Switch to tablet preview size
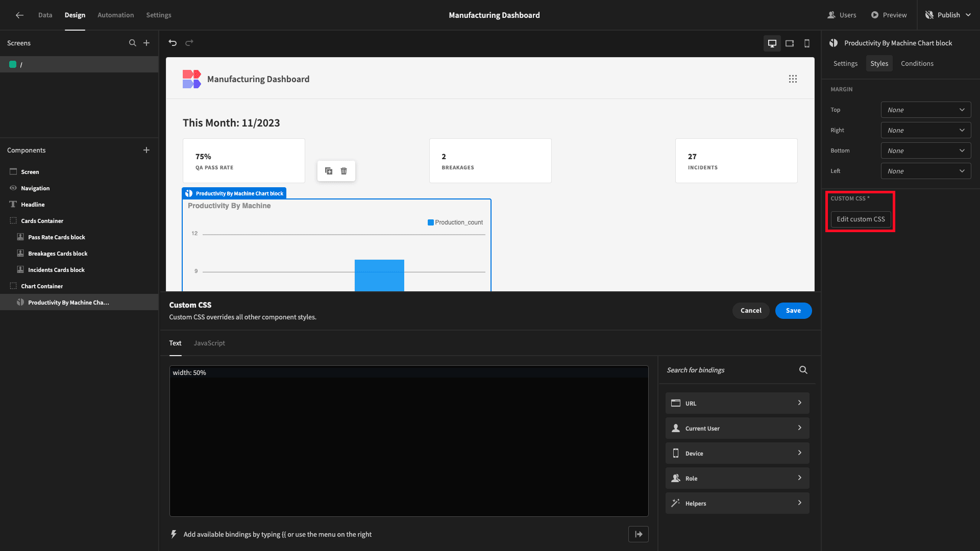 [790, 43]
